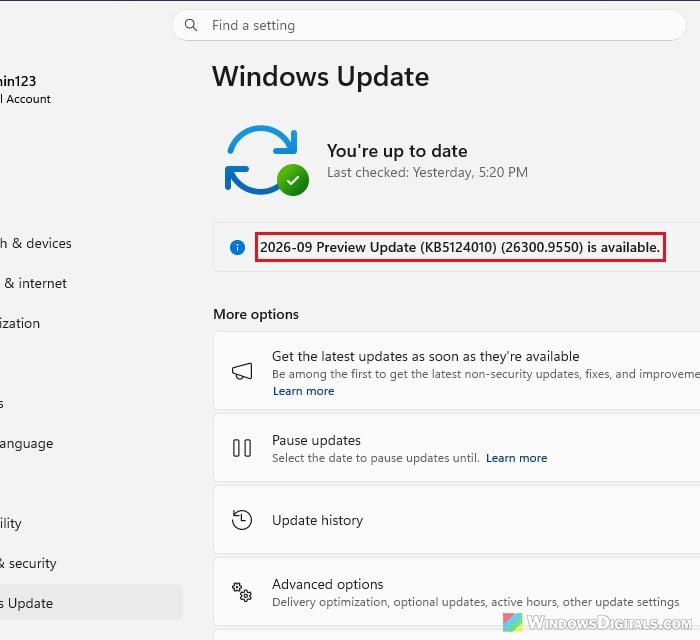Select Personalization in sidebar
The width and height of the screenshot is (700, 640).
(x=20, y=323)
